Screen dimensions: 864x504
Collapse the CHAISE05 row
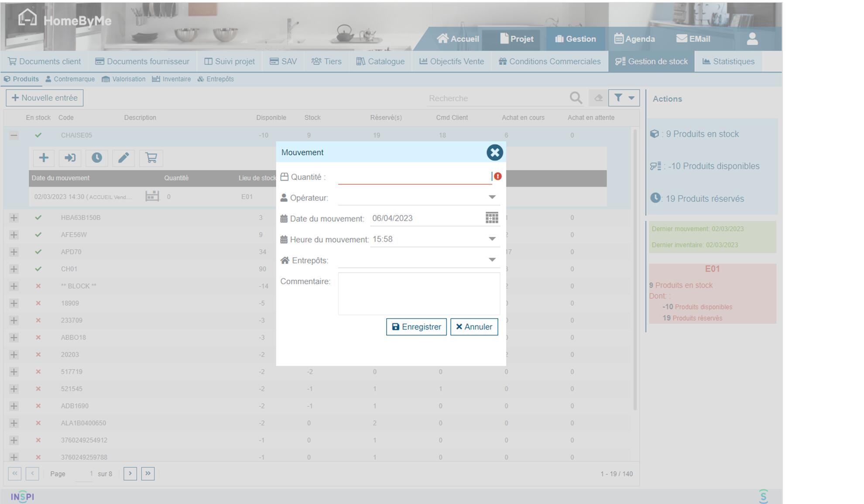click(x=14, y=135)
